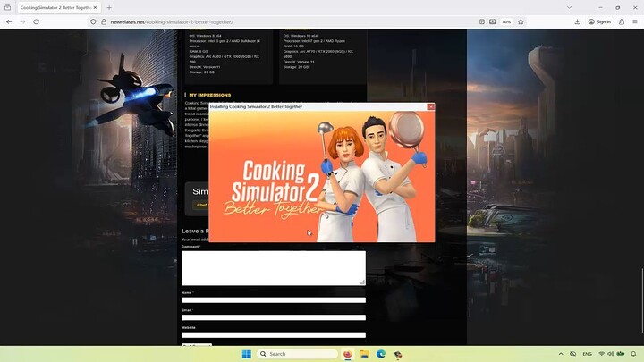
Task: Click the page vertical scrollbar thumb
Action: (x=642, y=300)
